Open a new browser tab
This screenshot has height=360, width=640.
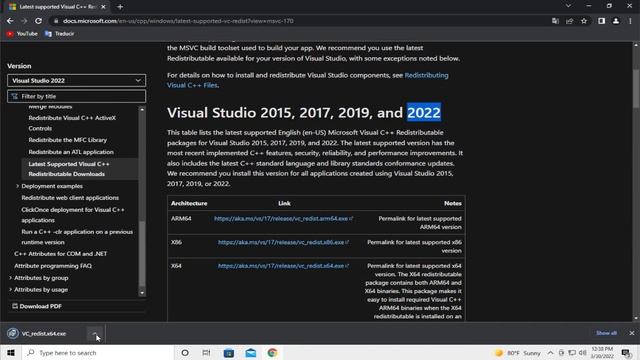120,7
